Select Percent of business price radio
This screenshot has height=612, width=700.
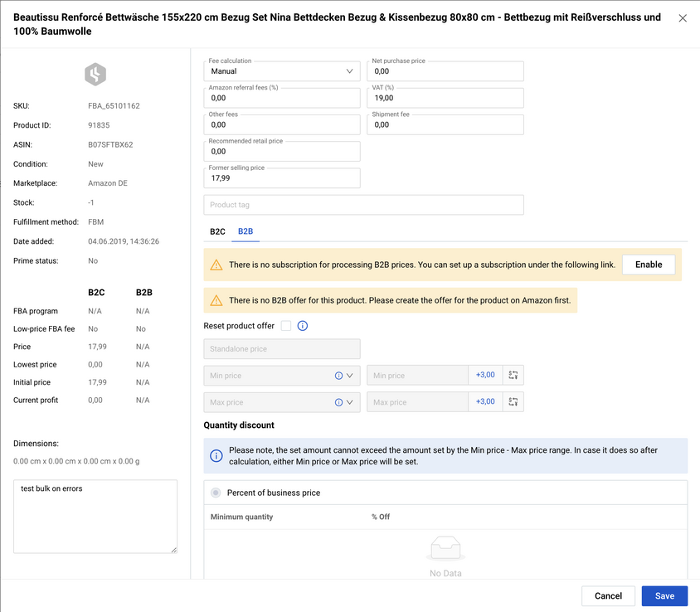(216, 493)
